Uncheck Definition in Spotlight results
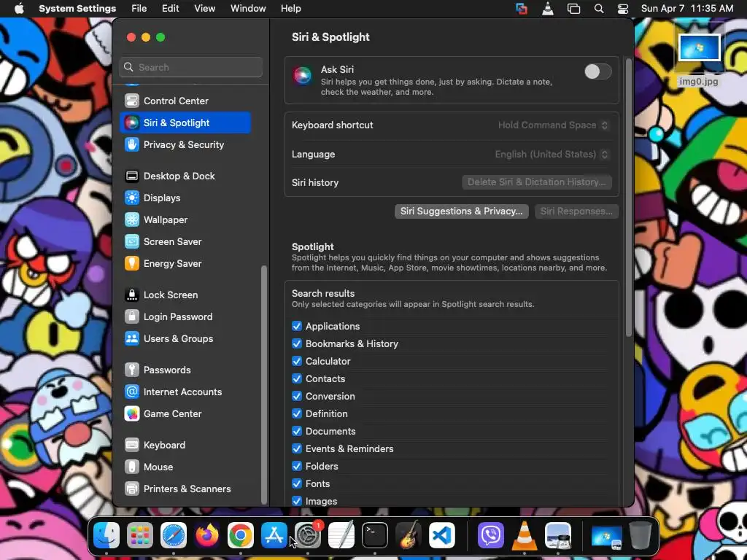The image size is (747, 560). pyautogui.click(x=297, y=414)
